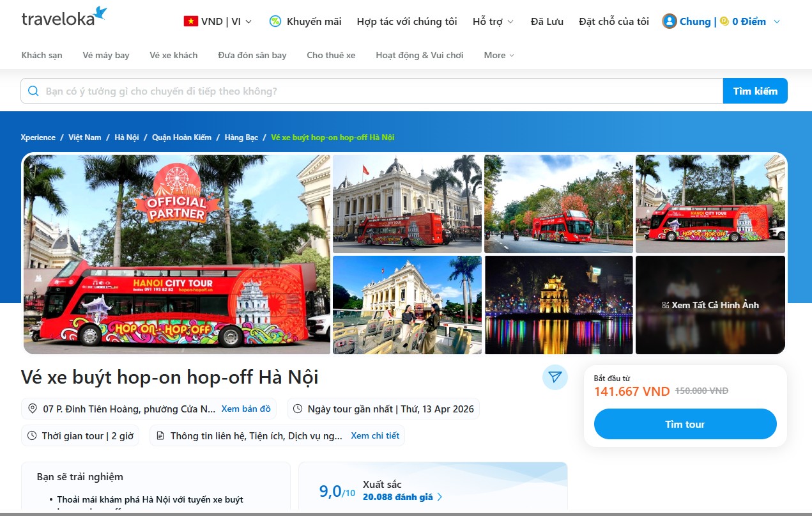Image resolution: width=812 pixels, height=516 pixels.
Task: Go to Hoạt động & Vui chơi
Action: tap(419, 55)
